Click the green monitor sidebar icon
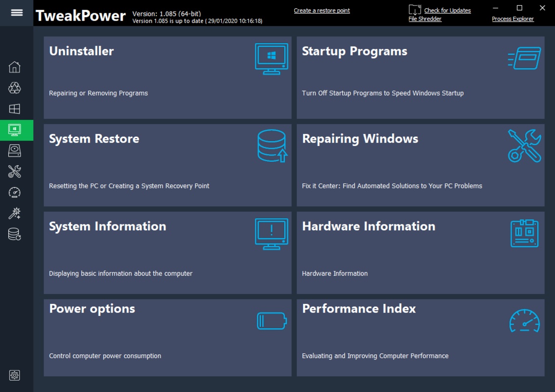 (x=15, y=130)
